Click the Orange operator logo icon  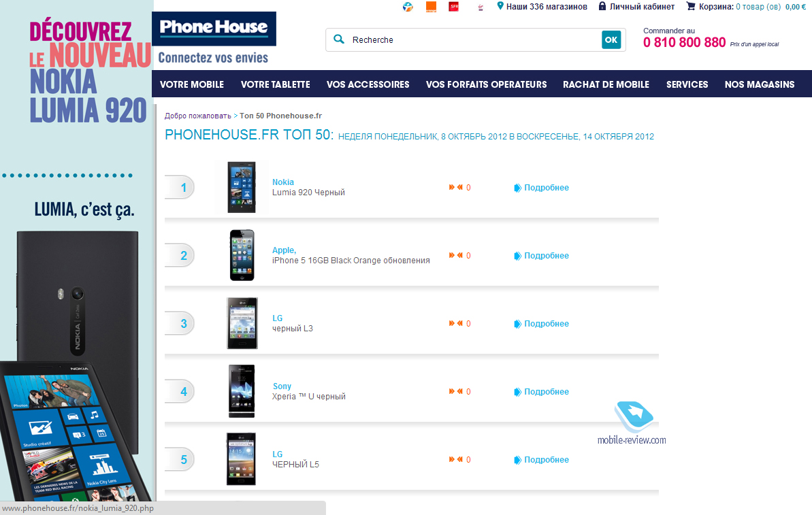click(431, 7)
